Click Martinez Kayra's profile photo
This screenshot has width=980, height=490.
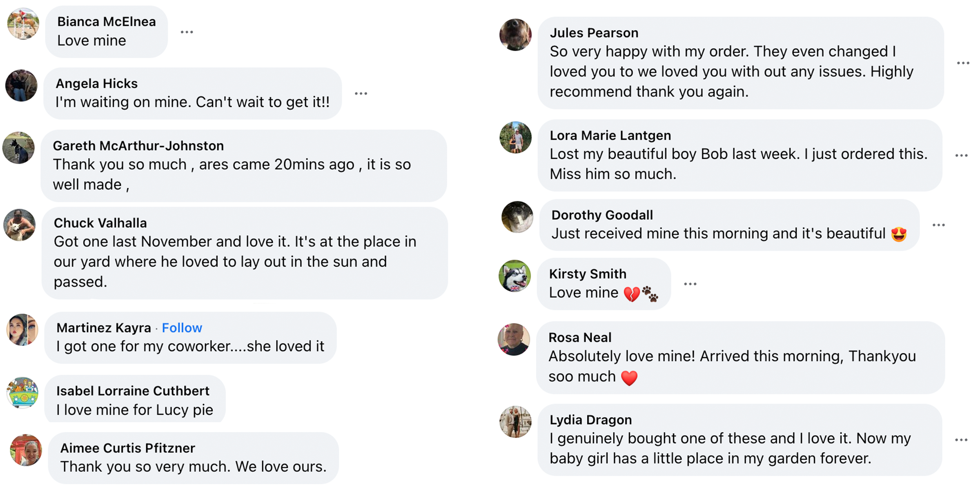(x=23, y=330)
